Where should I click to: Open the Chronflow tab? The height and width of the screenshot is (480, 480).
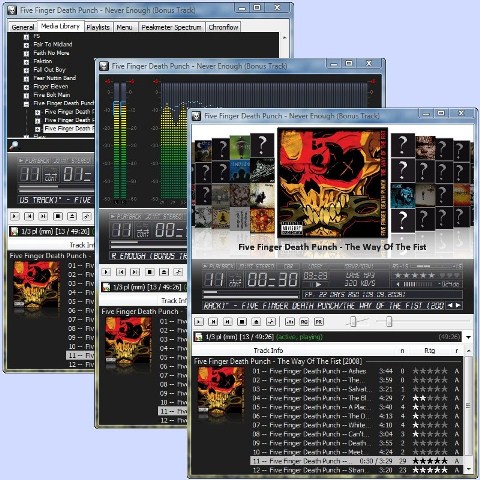point(223,27)
